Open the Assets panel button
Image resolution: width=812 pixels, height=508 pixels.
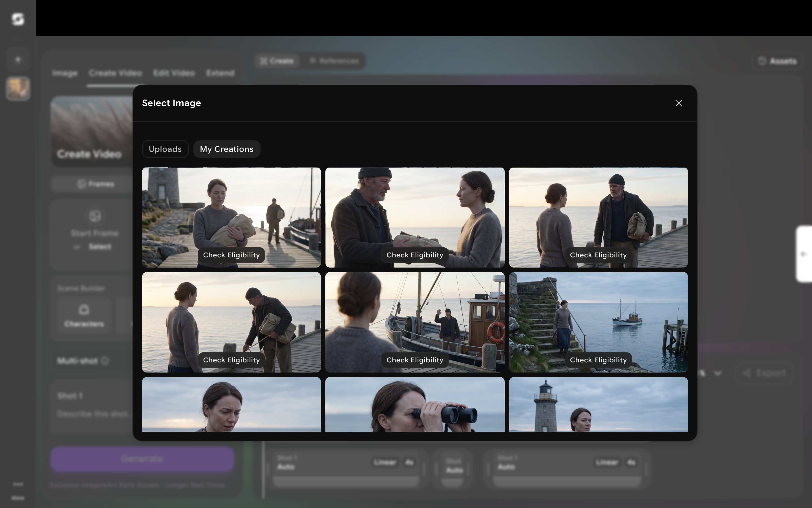click(777, 61)
